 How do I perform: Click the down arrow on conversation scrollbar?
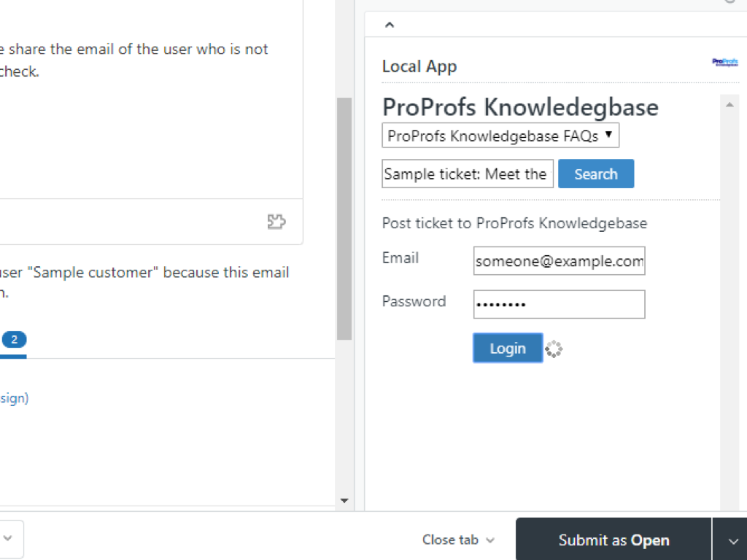[x=344, y=501]
